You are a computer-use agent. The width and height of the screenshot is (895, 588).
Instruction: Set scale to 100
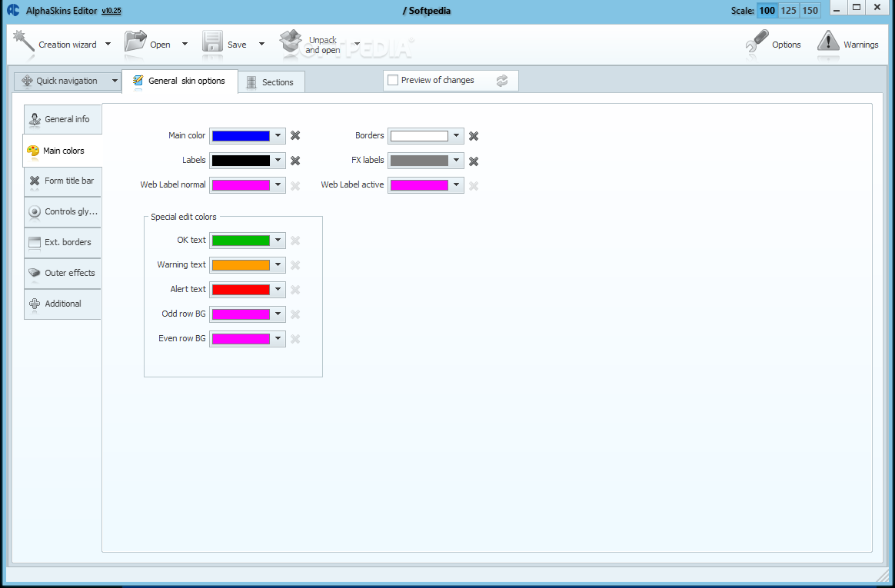tap(767, 10)
